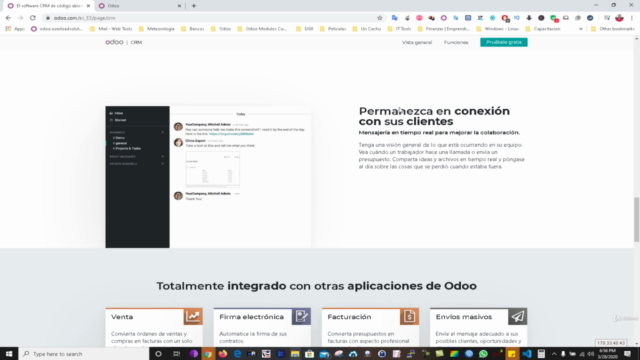Open the Vista general page link
640x360 pixels.
[417, 42]
